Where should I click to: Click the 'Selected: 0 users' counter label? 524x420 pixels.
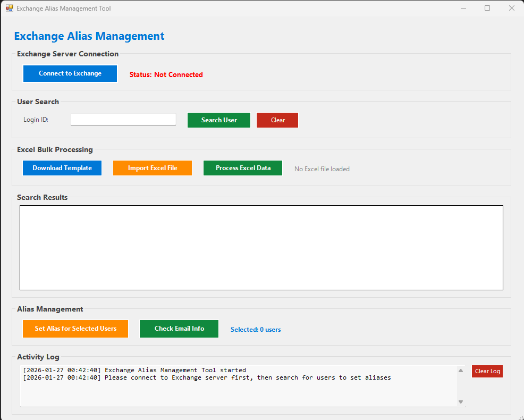(256, 329)
